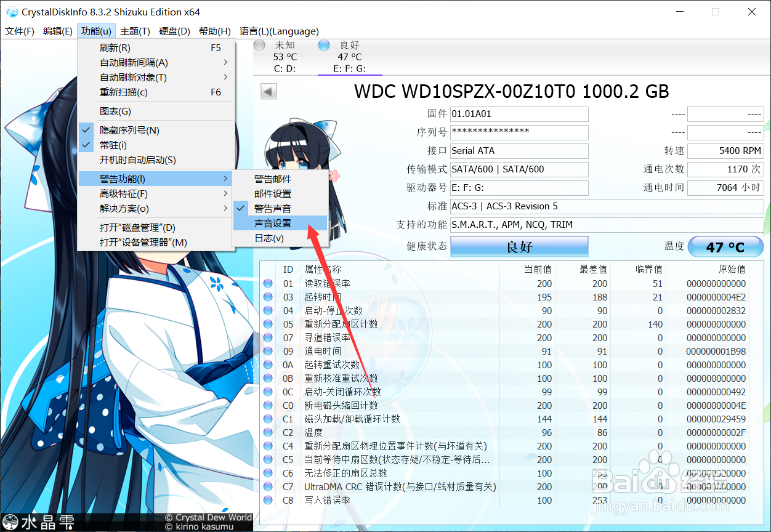The image size is (771, 532).
Task: Select the E: F: G: disk tab label
Action: tap(349, 68)
